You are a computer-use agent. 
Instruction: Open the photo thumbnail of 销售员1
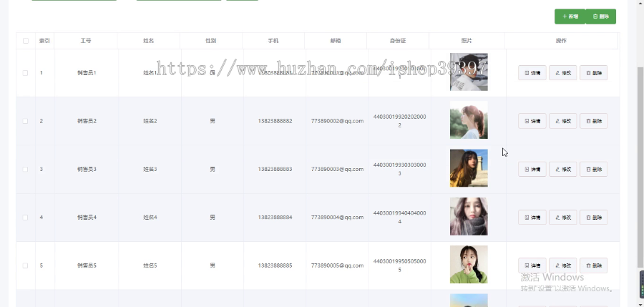click(469, 72)
